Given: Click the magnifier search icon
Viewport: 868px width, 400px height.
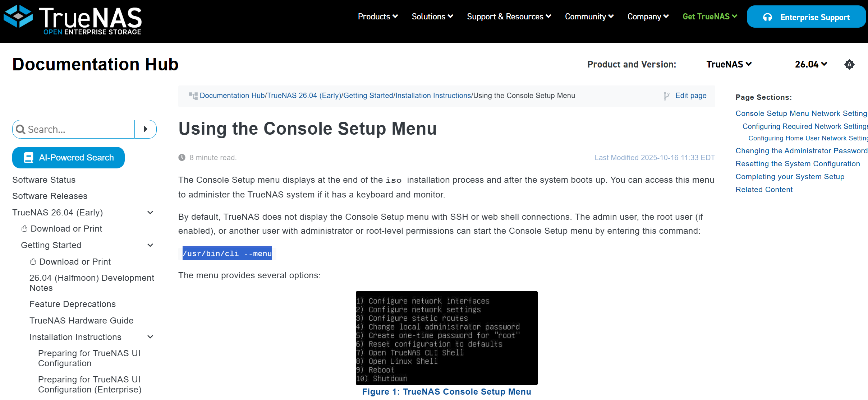Looking at the screenshot, I should [x=21, y=130].
